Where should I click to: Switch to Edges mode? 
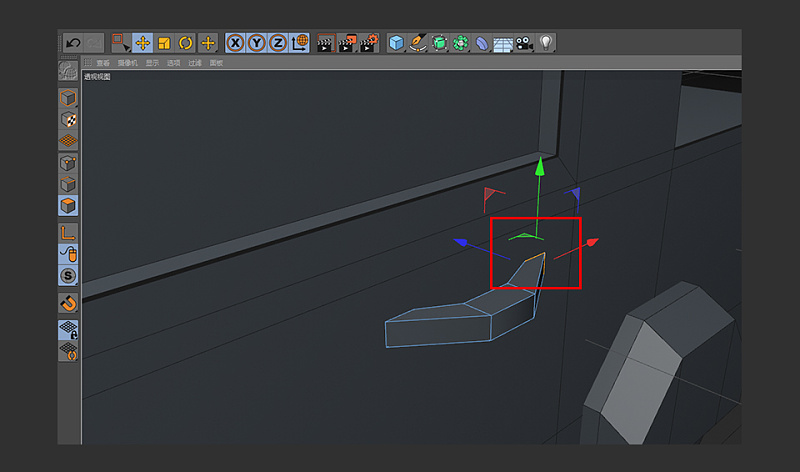tap(68, 184)
